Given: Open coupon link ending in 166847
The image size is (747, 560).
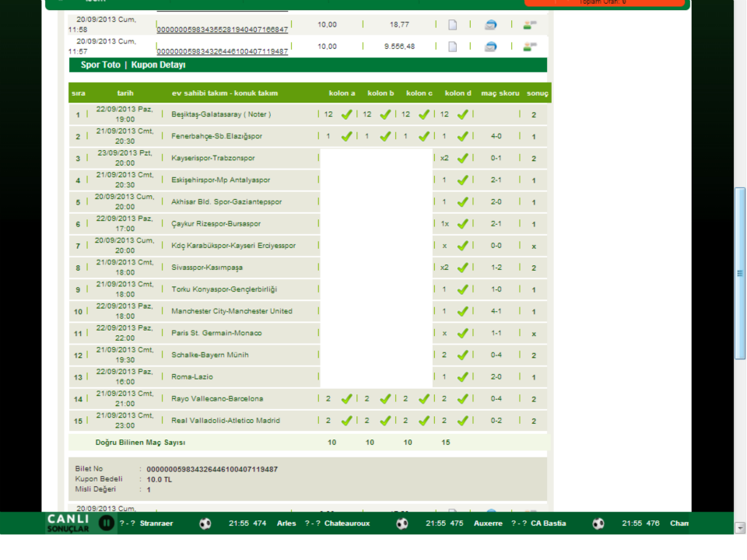Looking at the screenshot, I should tap(223, 30).
